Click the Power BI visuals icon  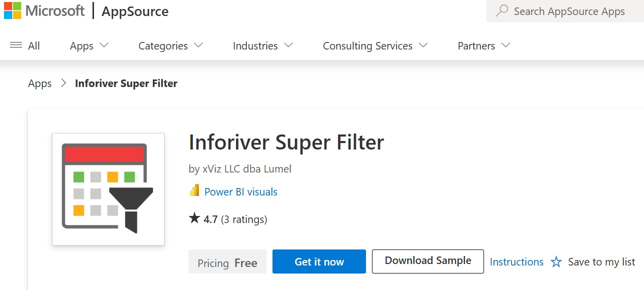click(194, 191)
